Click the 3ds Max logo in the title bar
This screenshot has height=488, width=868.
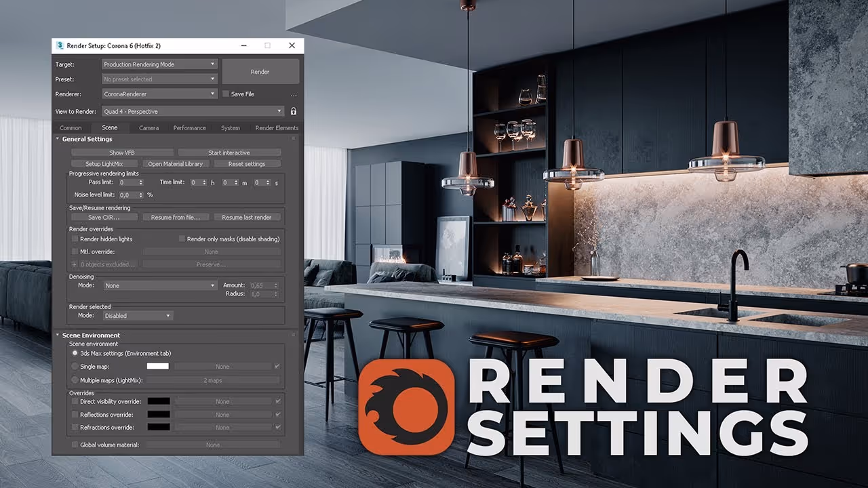(60, 45)
